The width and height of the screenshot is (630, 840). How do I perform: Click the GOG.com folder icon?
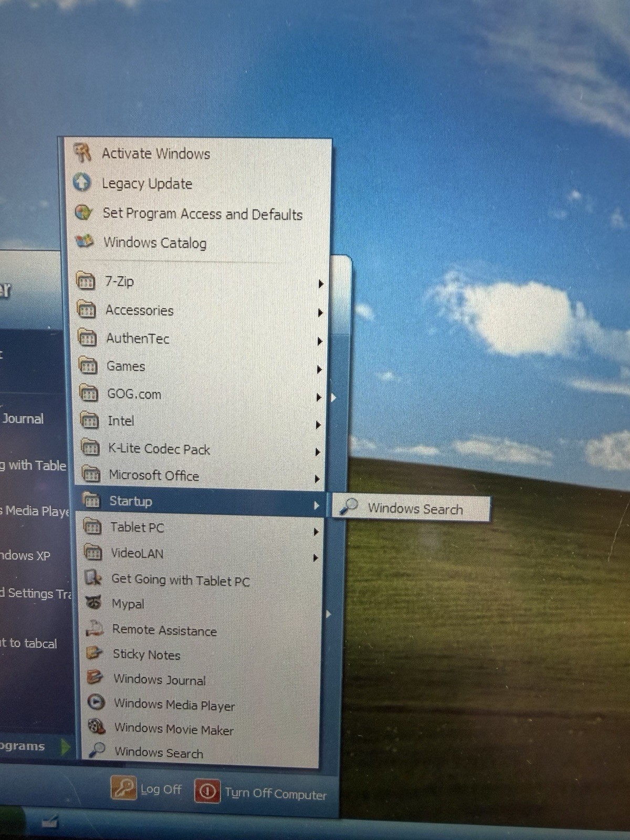click(x=89, y=393)
